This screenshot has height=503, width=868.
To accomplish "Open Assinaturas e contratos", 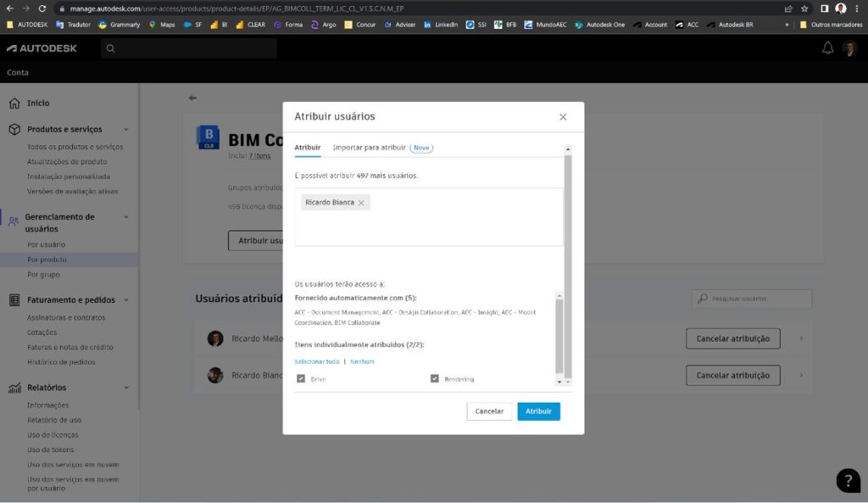I will coord(66,317).
